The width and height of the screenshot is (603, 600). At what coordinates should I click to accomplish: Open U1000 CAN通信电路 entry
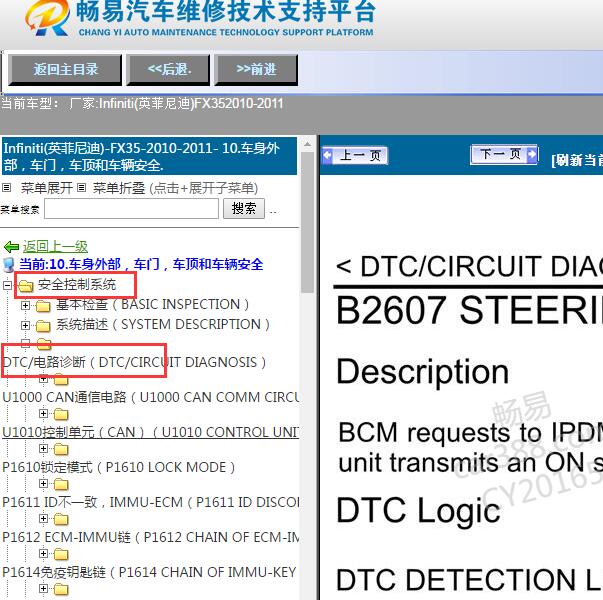(150, 397)
